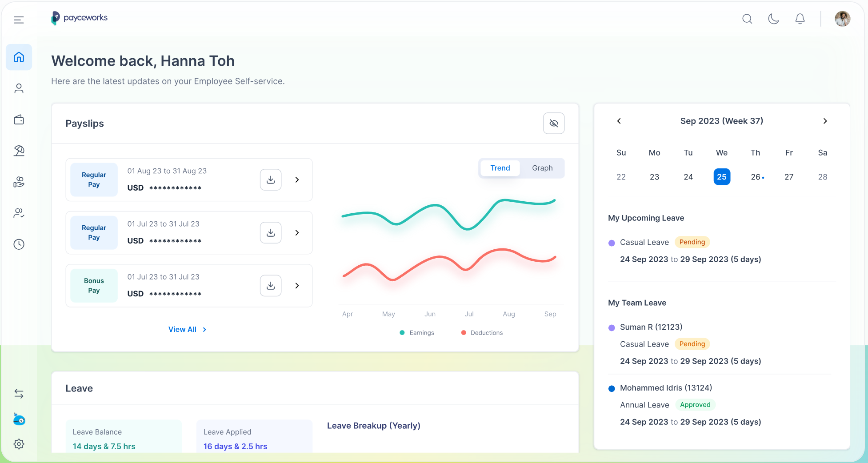Click the Home icon in sidebar

coord(19,57)
